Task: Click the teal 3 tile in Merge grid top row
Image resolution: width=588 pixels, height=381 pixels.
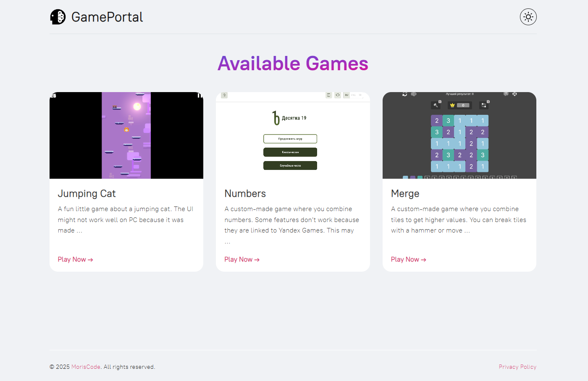Action: tap(448, 121)
